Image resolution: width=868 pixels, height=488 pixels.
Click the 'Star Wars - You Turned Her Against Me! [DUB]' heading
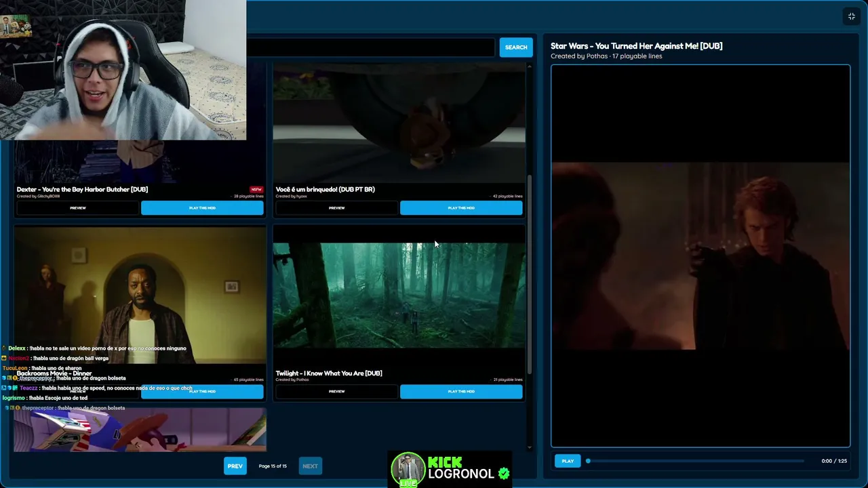pyautogui.click(x=636, y=46)
